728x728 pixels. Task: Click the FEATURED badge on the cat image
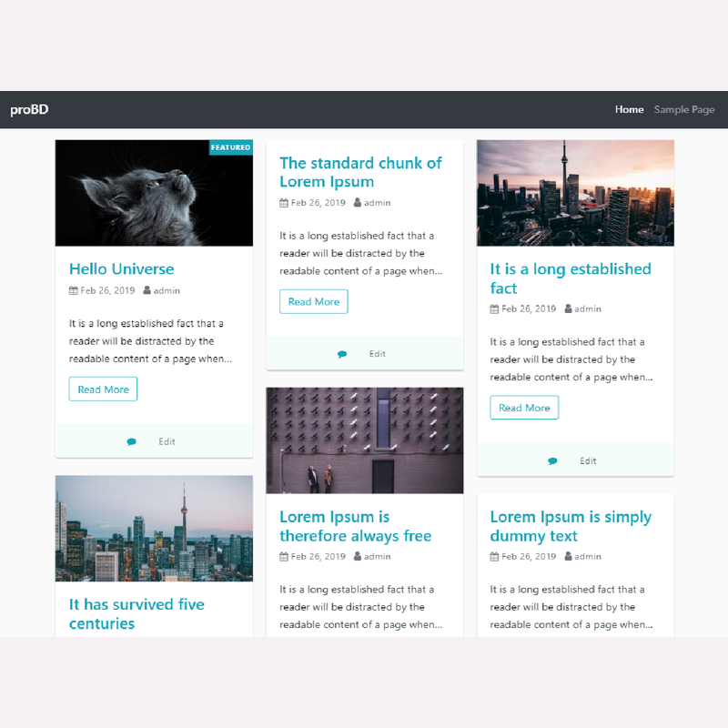pyautogui.click(x=230, y=147)
